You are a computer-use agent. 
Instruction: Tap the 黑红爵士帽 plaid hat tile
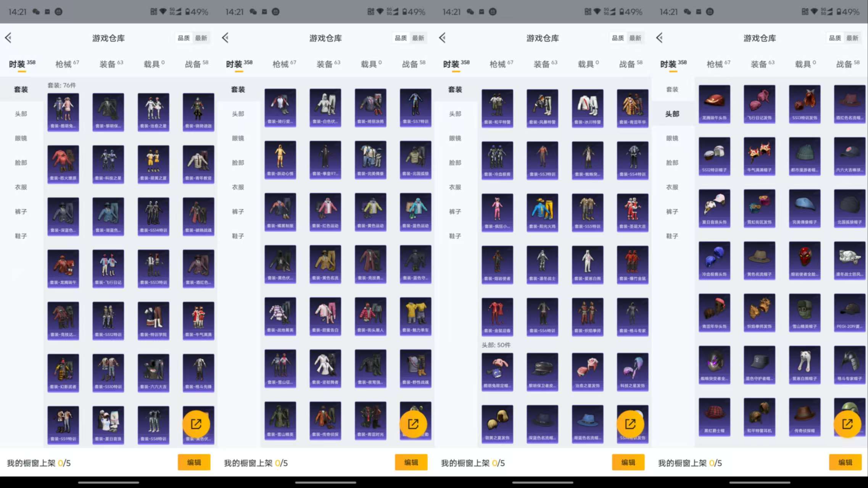[x=714, y=417]
